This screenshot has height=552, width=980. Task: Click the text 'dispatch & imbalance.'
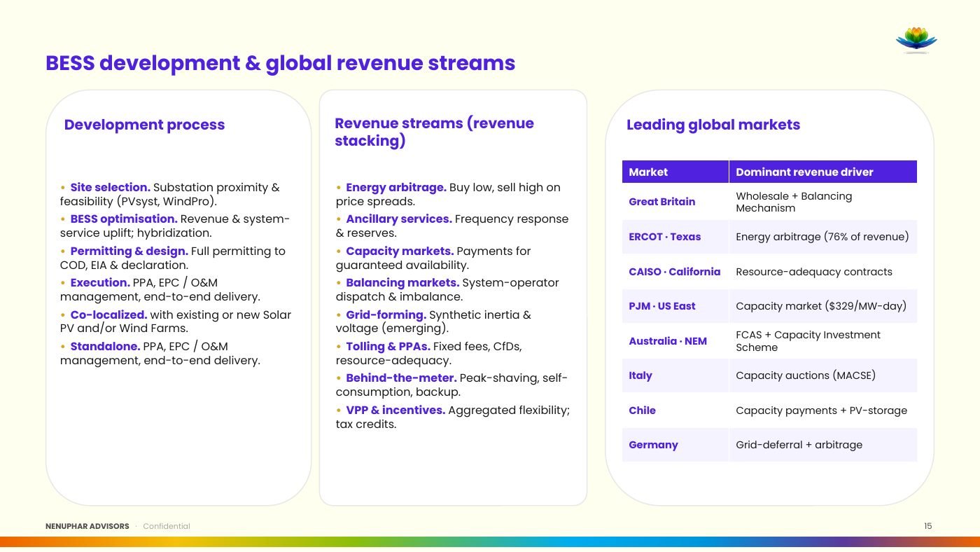[399, 296]
